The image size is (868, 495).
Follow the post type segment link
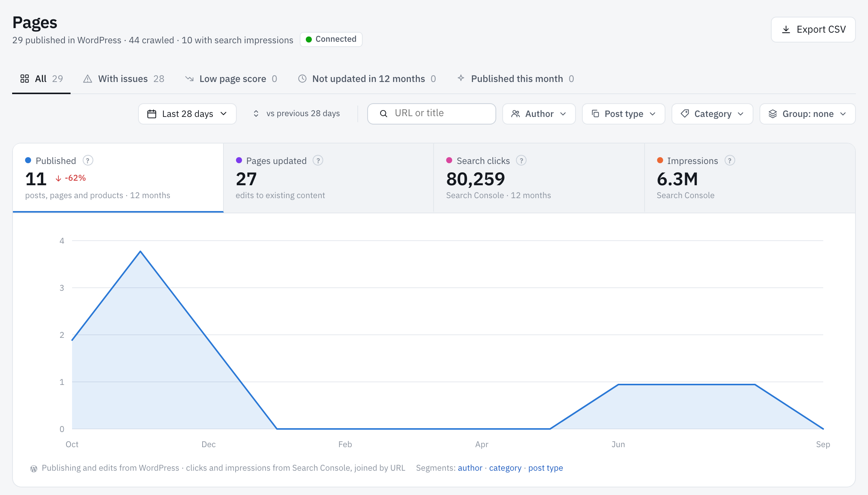(x=546, y=468)
